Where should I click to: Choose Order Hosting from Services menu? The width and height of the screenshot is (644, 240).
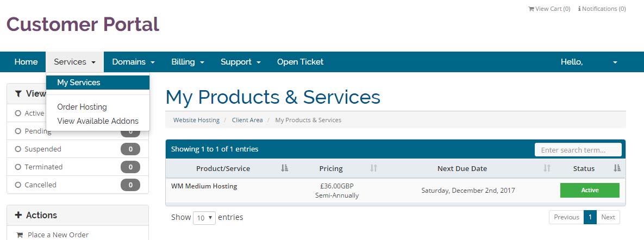click(x=82, y=107)
